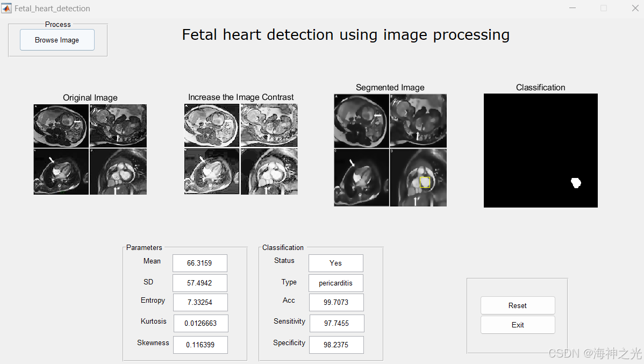Click the Mean value field 66.3159

(199, 263)
